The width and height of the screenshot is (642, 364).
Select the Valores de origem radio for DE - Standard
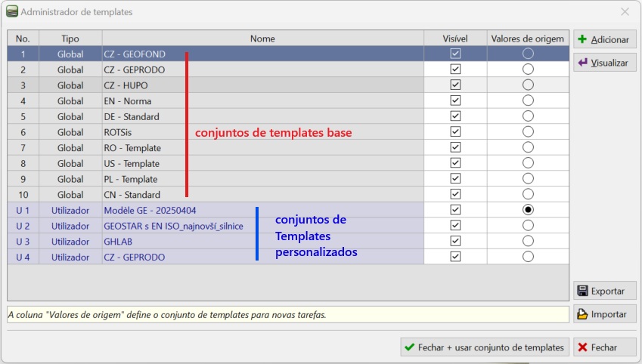[x=528, y=116]
